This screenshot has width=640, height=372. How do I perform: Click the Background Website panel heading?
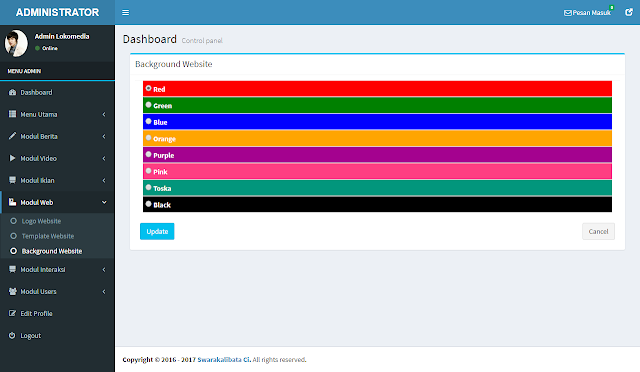[173, 64]
